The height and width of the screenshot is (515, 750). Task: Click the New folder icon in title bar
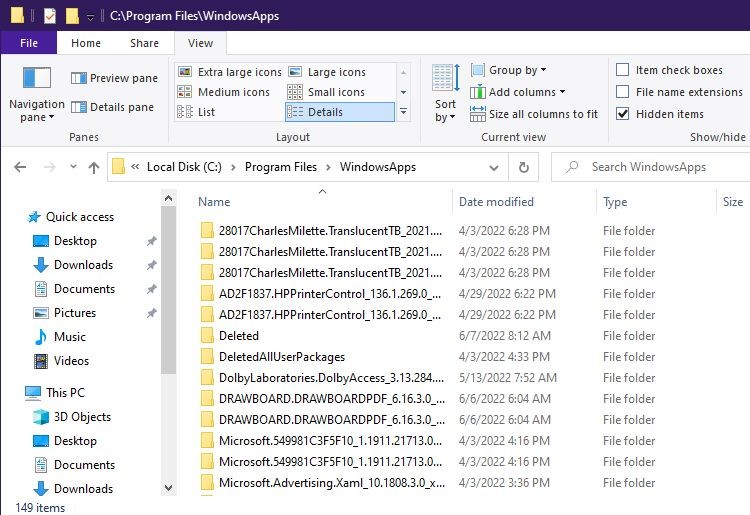coord(72,16)
